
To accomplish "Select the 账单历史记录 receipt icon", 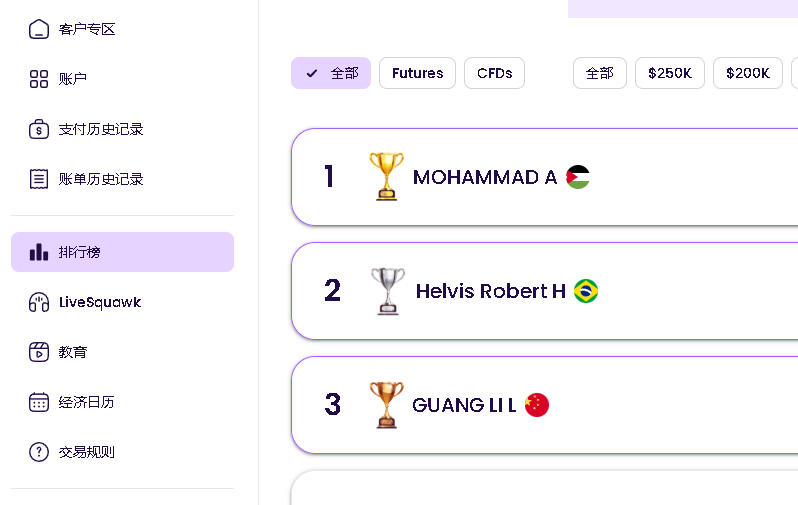I will tap(39, 179).
